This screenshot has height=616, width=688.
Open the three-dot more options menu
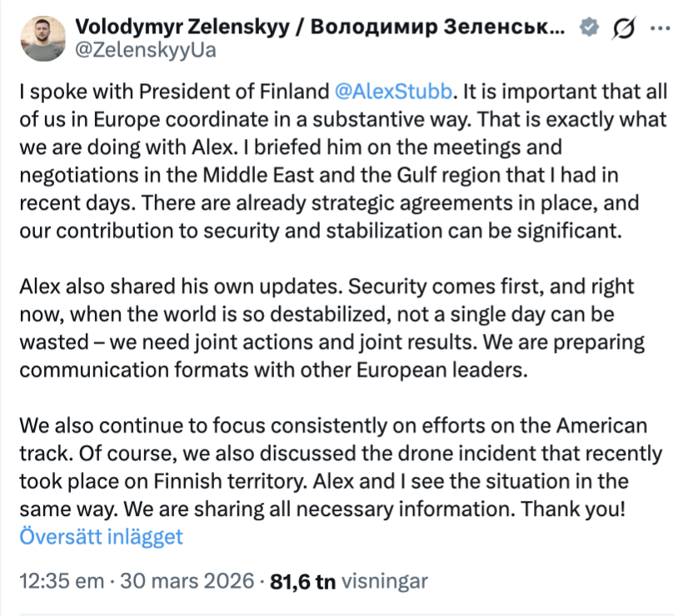pos(661,28)
